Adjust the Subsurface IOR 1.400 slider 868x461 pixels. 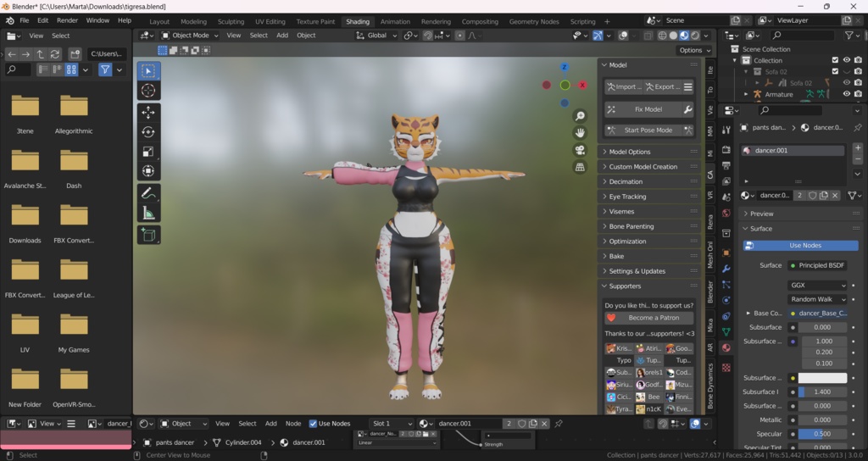point(822,392)
